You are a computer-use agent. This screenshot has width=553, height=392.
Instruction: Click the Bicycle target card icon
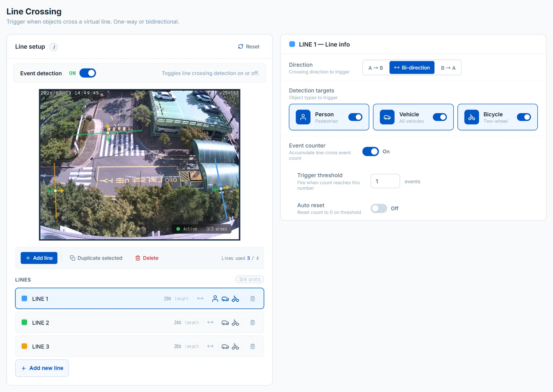coord(472,117)
